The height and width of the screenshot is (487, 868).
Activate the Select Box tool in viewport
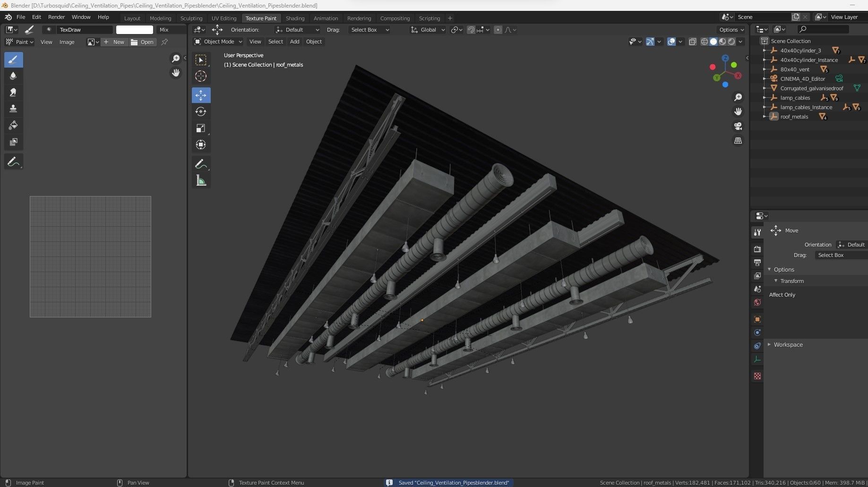click(201, 60)
